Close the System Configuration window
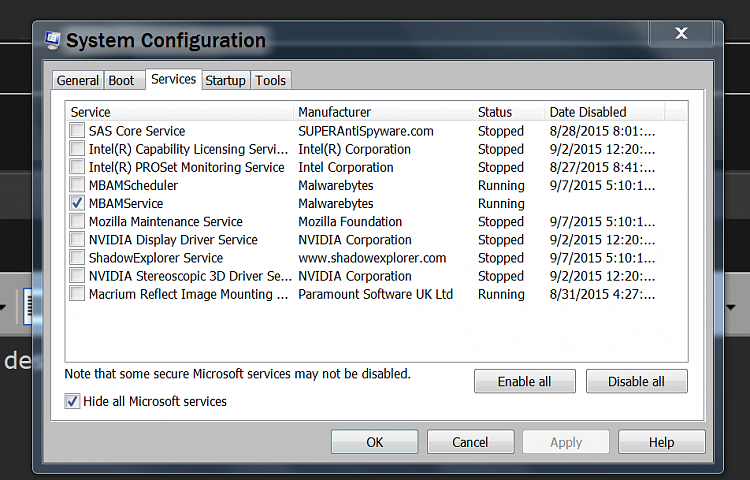Viewport: 750px width, 480px height. tap(681, 33)
